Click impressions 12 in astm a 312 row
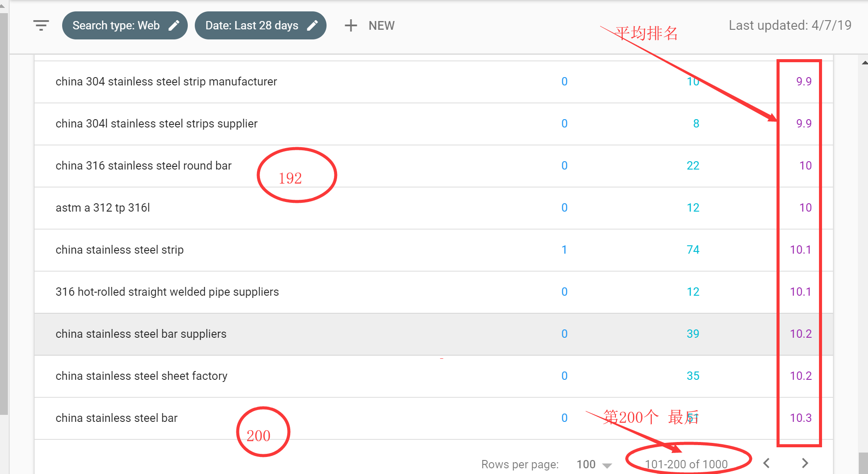Image resolution: width=868 pixels, height=474 pixels. pyautogui.click(x=693, y=208)
